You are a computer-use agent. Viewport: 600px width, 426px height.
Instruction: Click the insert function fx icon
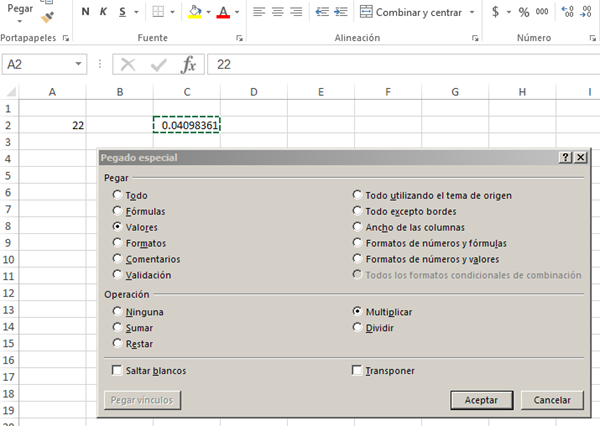pos(187,64)
